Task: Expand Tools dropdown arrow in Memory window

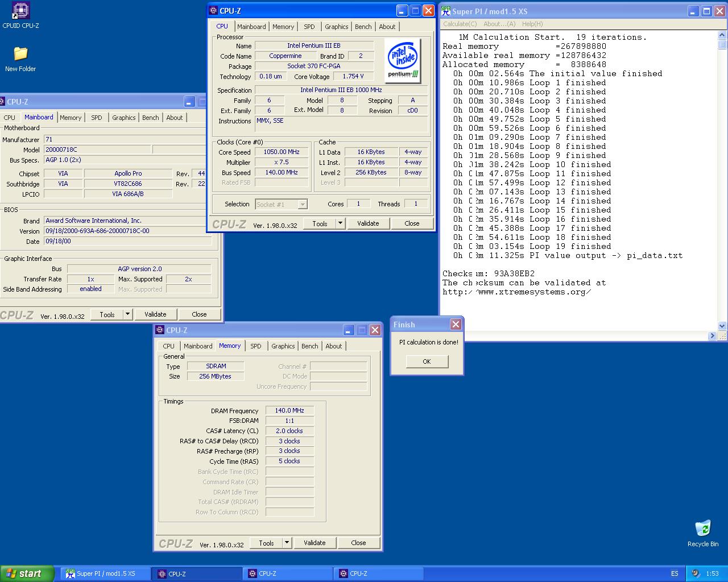Action: [x=287, y=543]
